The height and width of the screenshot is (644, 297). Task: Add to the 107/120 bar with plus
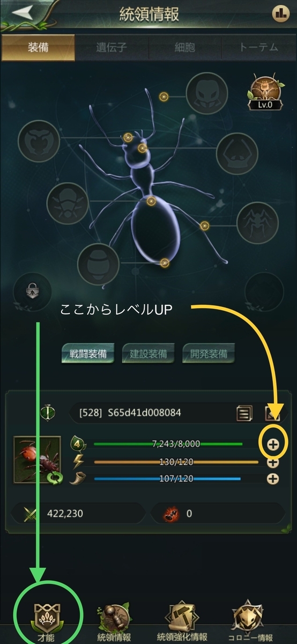coord(273,479)
